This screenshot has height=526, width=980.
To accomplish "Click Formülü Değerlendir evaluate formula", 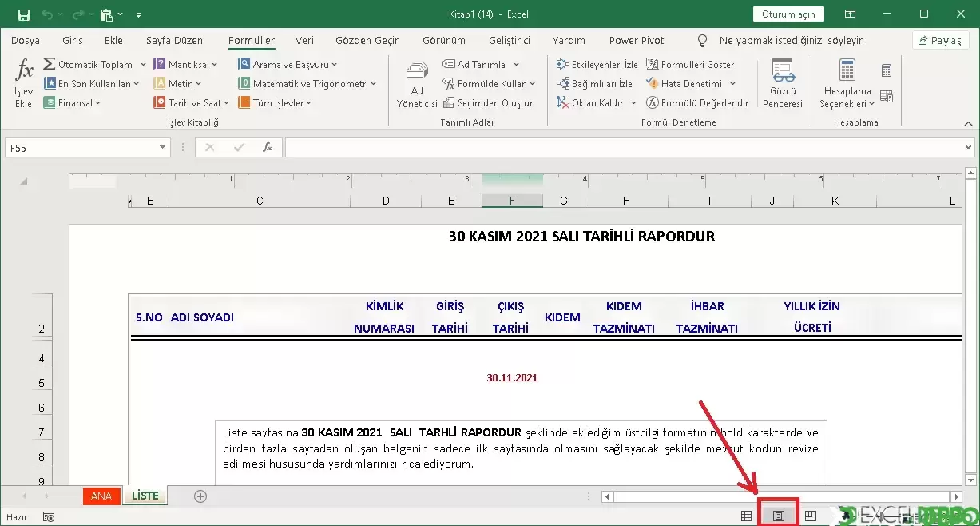I will [x=697, y=102].
